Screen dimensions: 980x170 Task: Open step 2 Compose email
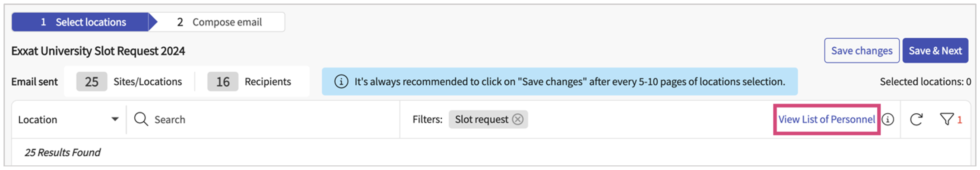(x=220, y=22)
